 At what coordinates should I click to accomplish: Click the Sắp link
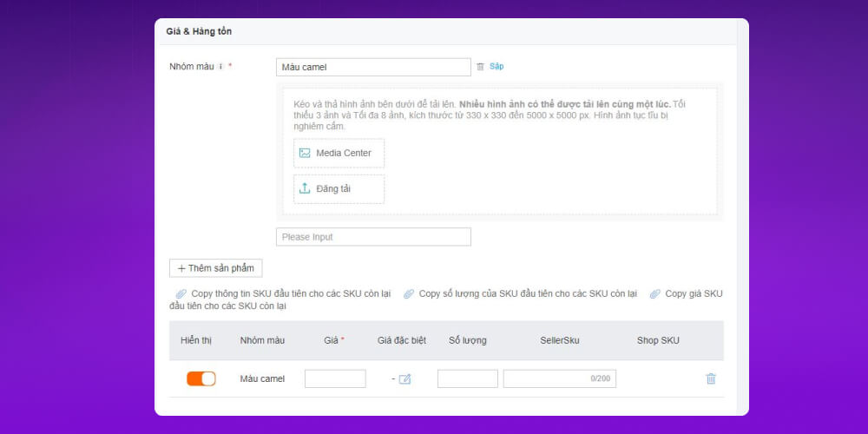click(496, 67)
